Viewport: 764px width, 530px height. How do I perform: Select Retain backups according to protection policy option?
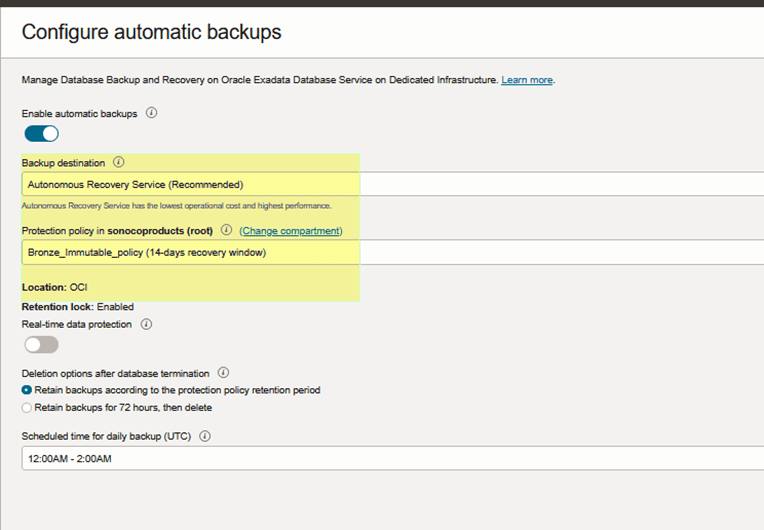pyautogui.click(x=27, y=390)
